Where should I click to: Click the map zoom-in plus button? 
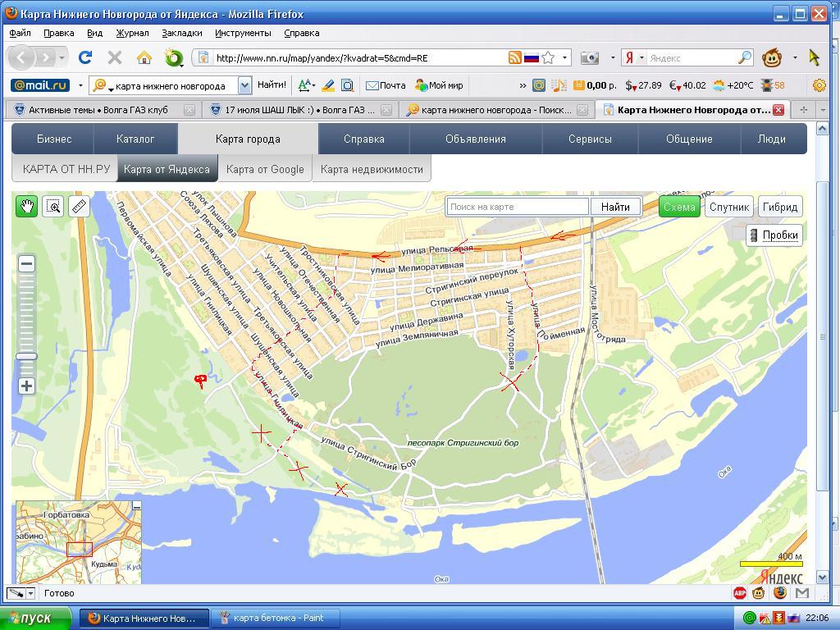pyautogui.click(x=27, y=386)
